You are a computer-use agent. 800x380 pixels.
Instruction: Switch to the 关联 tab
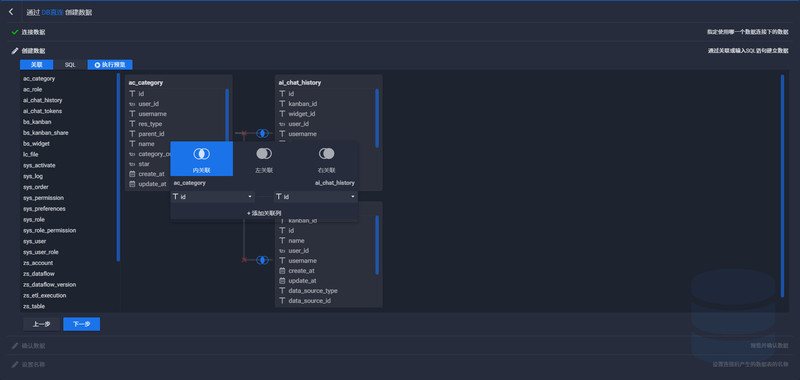(36, 65)
